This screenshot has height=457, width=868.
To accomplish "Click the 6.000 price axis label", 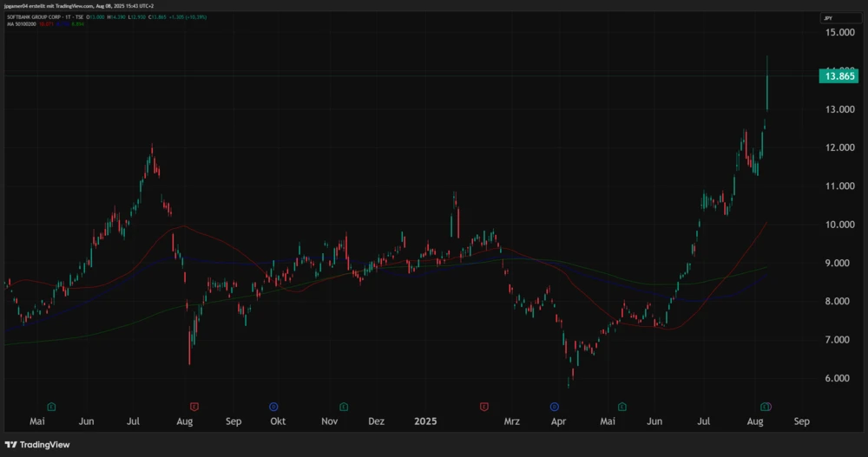I will 839,378.
